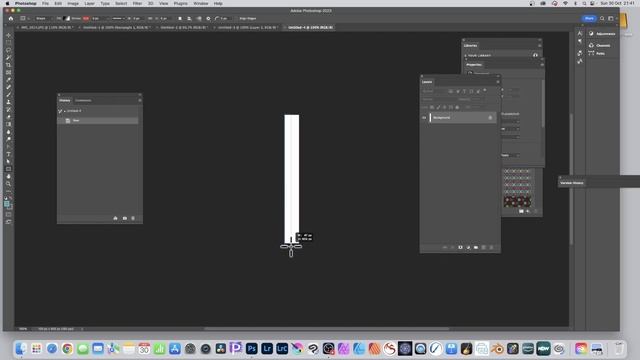Click the Align Edges option
Screen dimensions: 640x360
tap(248, 18)
